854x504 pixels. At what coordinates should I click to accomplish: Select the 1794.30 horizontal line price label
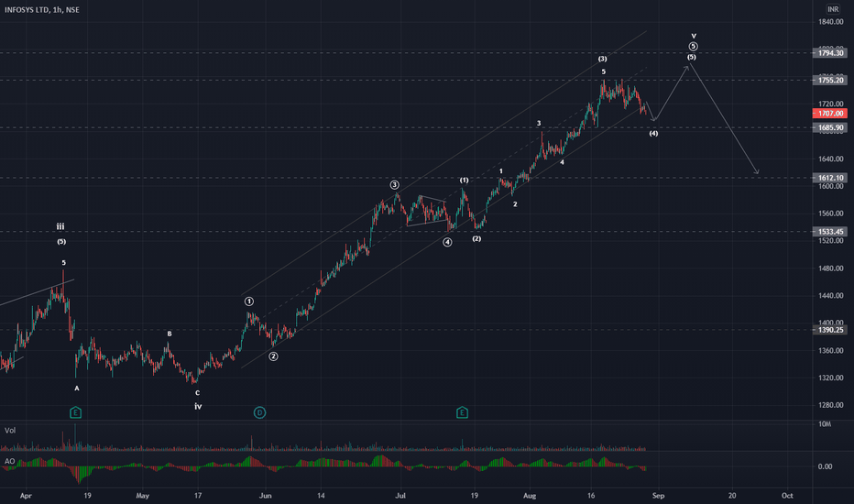click(830, 53)
